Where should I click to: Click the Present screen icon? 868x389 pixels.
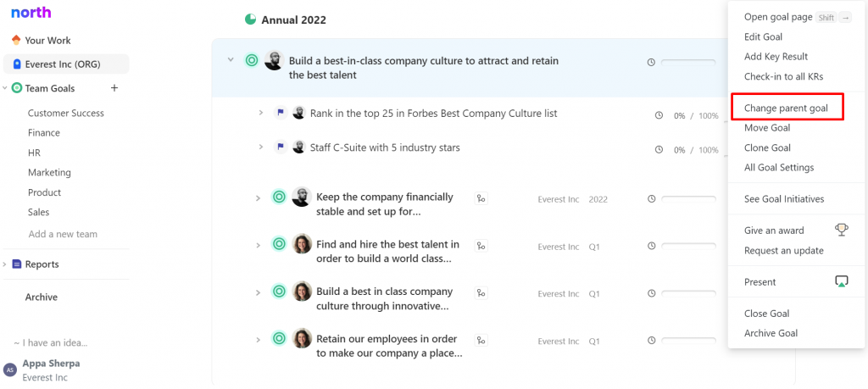(x=842, y=281)
